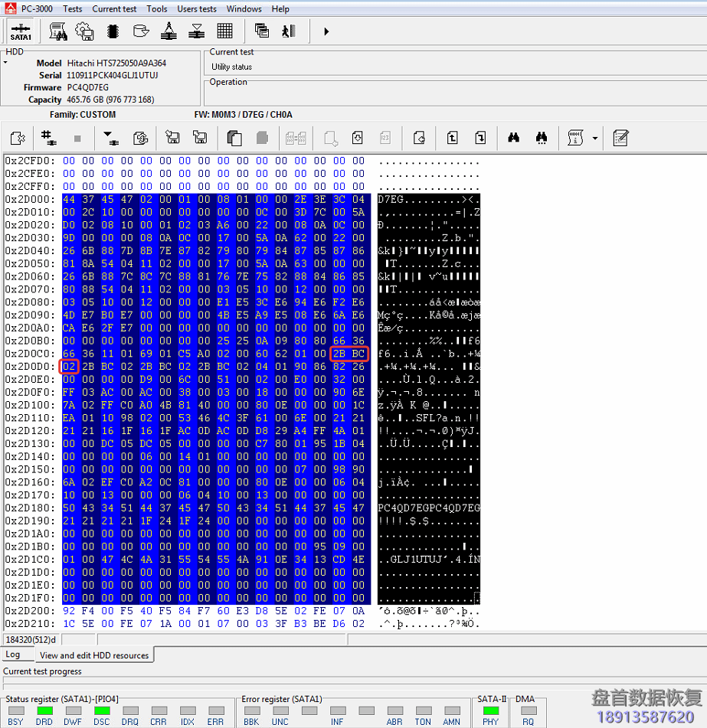Viewport: 707px width, 728px height.
Task: Click the binoculars search icon in hex toolbar
Action: tap(514, 139)
